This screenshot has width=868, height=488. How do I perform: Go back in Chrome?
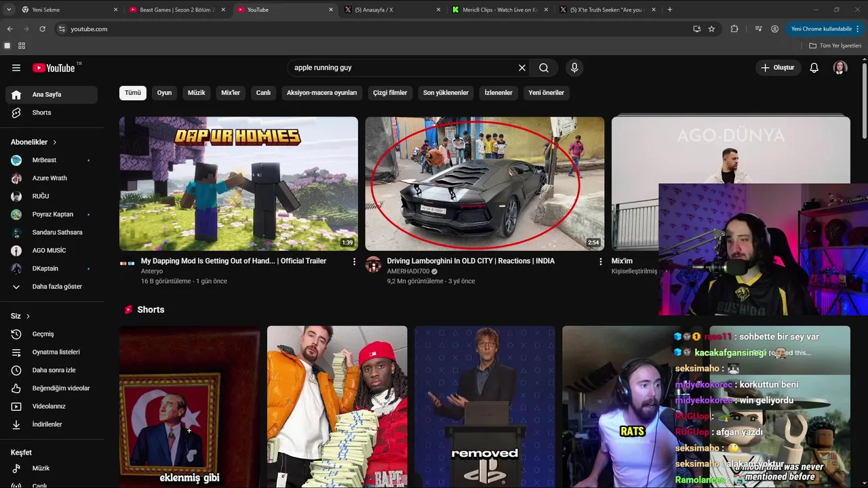[x=9, y=29]
